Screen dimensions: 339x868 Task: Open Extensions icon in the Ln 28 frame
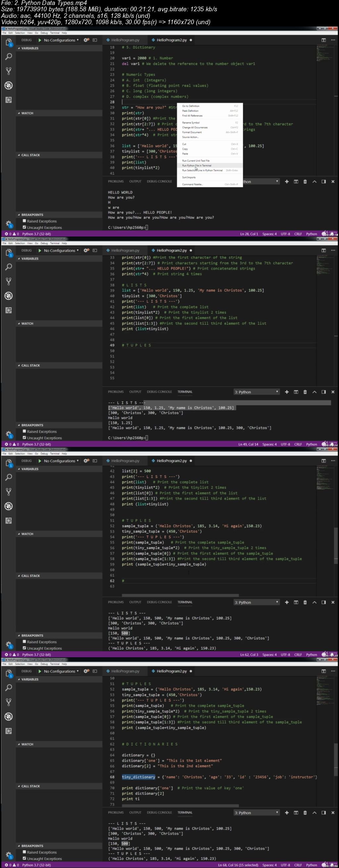9,100
